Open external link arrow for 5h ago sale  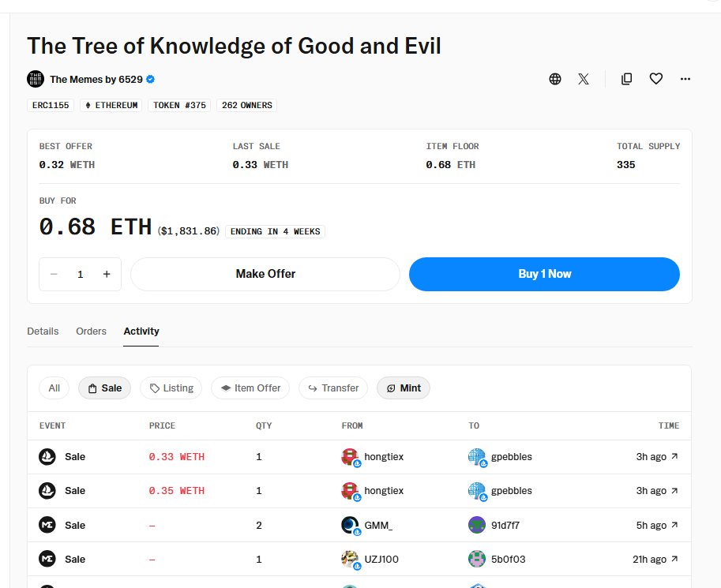(x=674, y=525)
